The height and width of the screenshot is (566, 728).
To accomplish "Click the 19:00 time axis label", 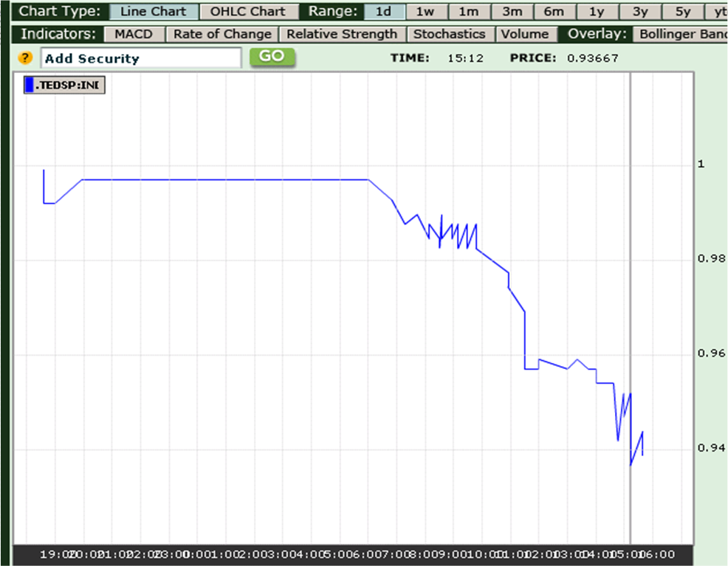I will 56,554.
